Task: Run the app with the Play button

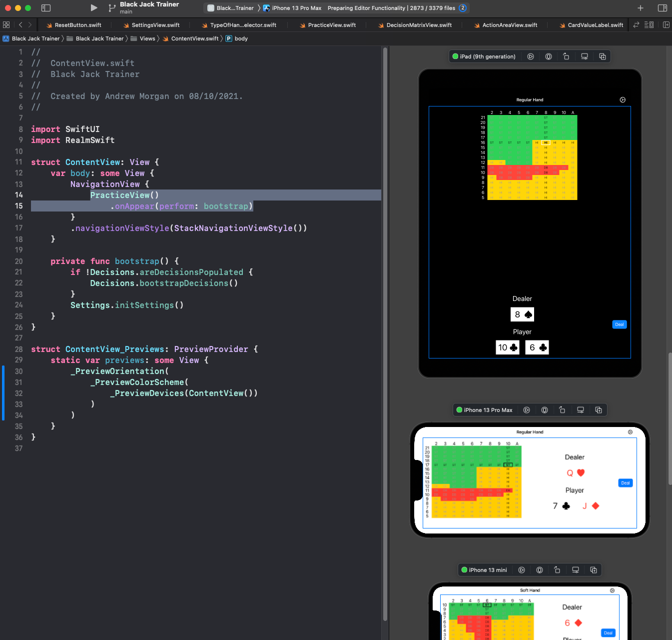Action: click(x=94, y=8)
